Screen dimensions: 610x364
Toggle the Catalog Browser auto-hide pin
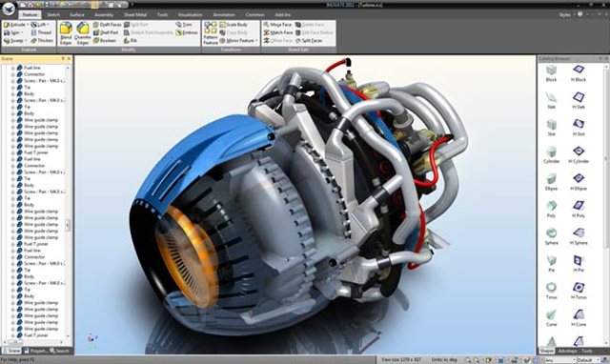600,59
